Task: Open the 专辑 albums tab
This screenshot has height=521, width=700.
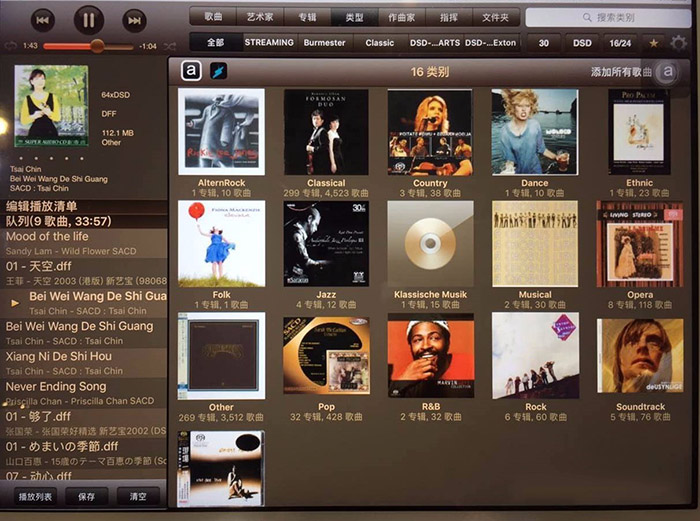Action: click(x=307, y=17)
